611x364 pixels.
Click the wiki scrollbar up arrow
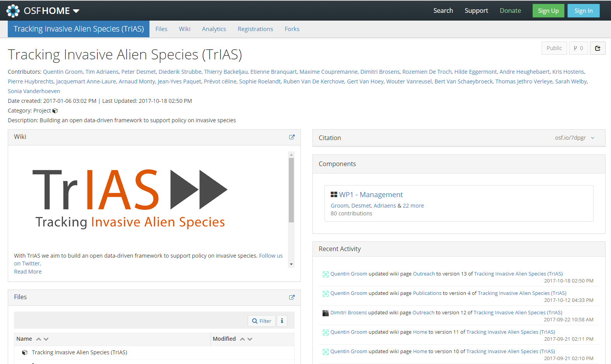(291, 154)
